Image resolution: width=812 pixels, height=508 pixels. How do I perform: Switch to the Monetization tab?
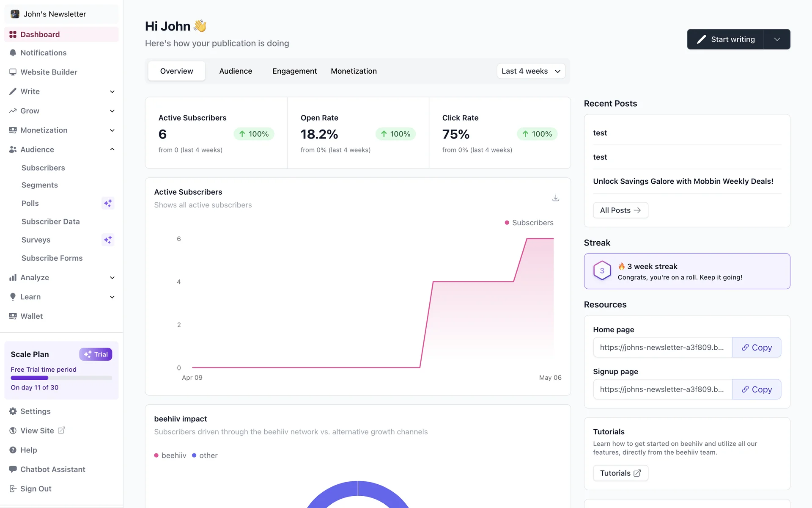[x=354, y=71]
